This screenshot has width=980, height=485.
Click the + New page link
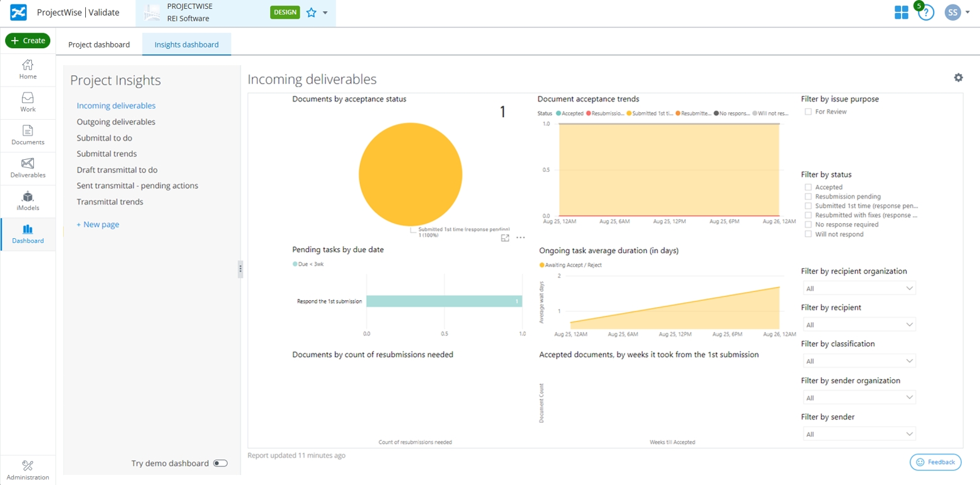coord(98,224)
